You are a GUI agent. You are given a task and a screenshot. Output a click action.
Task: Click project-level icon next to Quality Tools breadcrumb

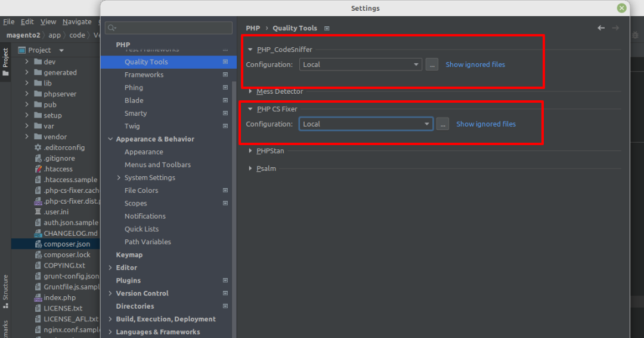click(x=327, y=29)
